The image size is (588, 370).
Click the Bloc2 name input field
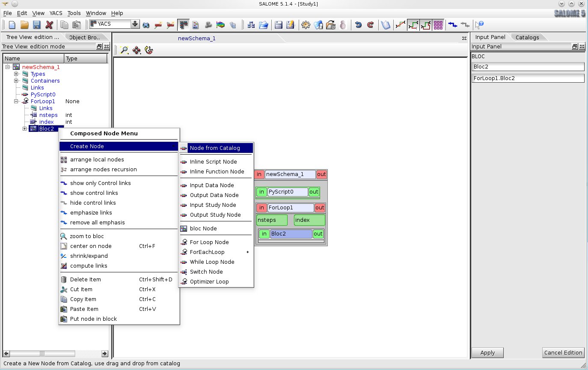coord(528,66)
